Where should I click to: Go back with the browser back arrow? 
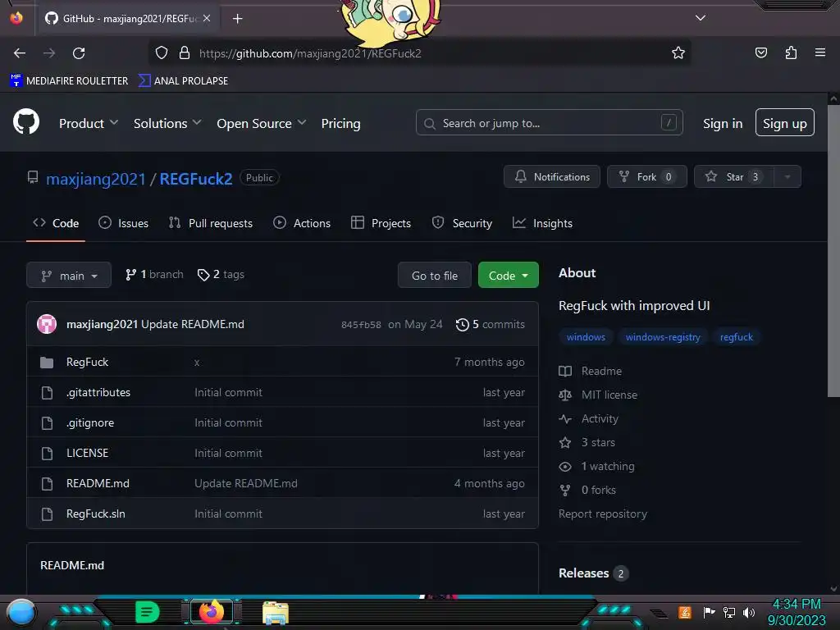(x=20, y=53)
